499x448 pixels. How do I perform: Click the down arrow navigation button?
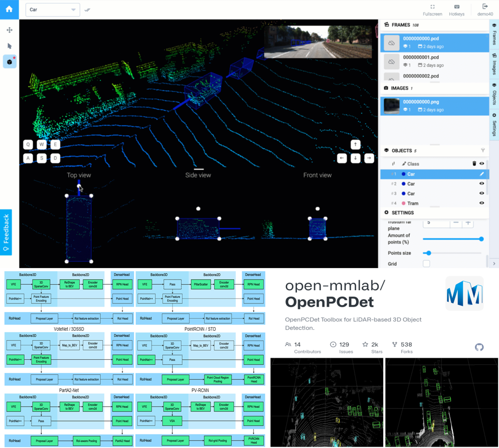click(356, 158)
